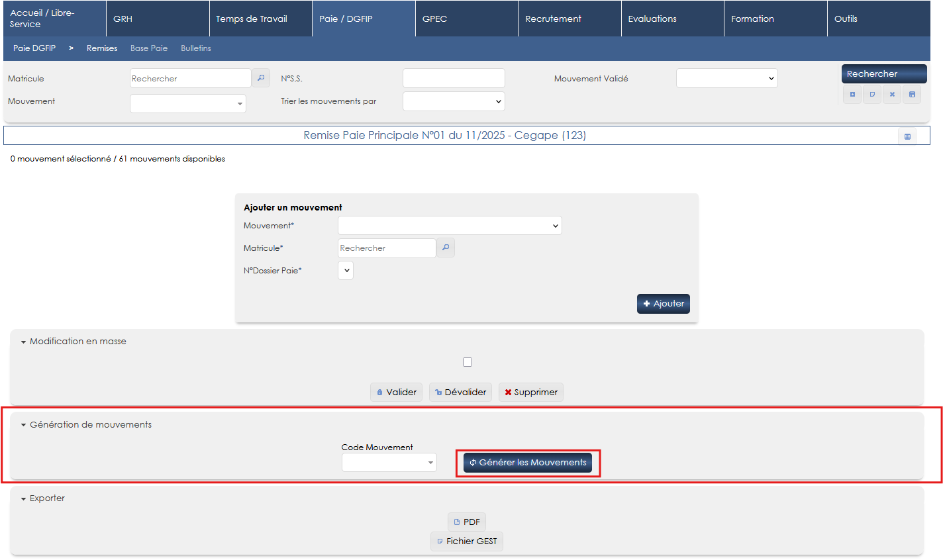Click the magnifier icon in Ajouter un mouvement
The height and width of the screenshot is (560, 943).
pos(446,248)
